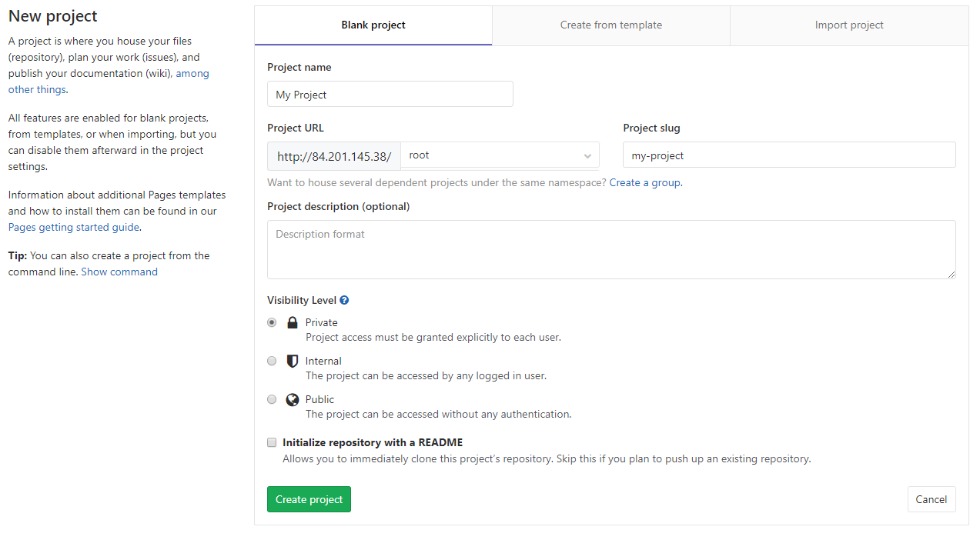Open the Import project tab
The image size is (980, 540).
(849, 25)
